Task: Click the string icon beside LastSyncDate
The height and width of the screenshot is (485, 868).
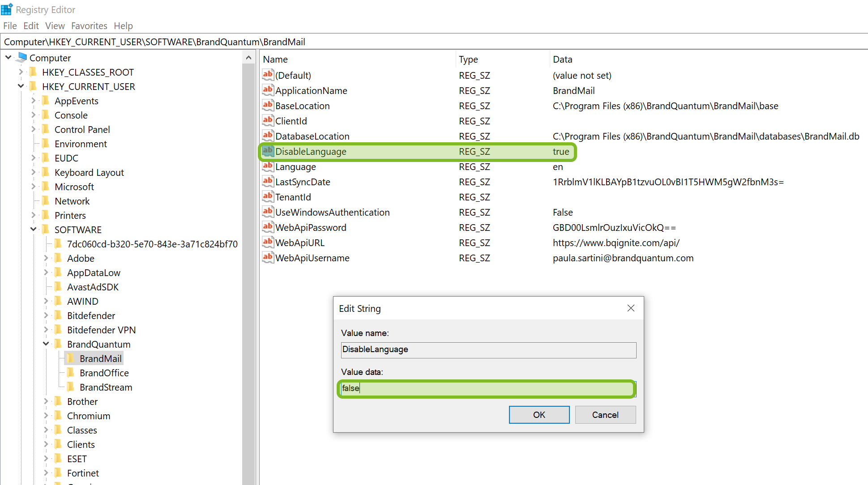Action: (x=268, y=181)
